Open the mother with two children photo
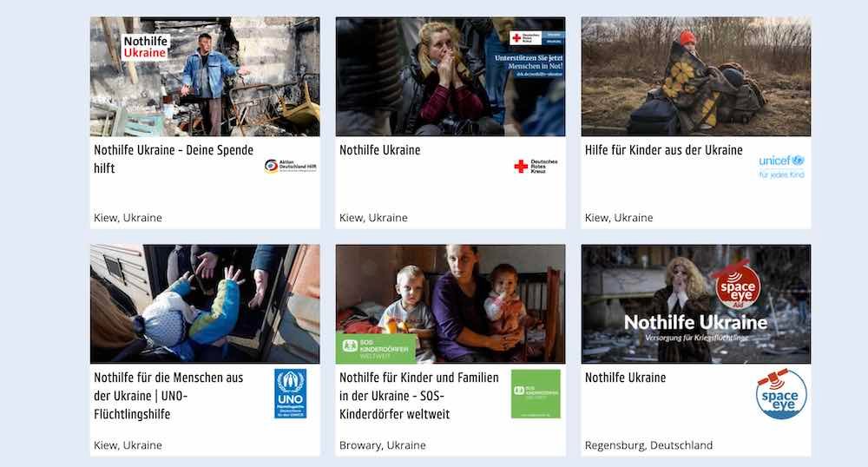This screenshot has width=868, height=467. tap(450, 304)
